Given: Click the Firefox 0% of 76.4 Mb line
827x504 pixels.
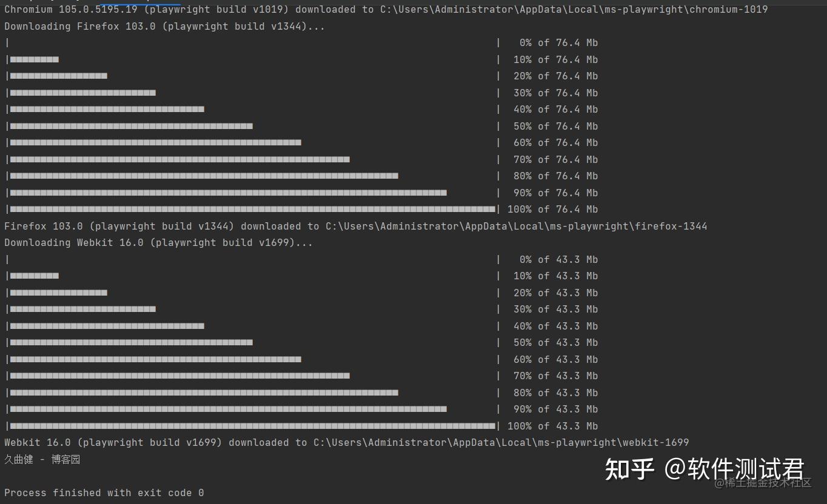Looking at the screenshot, I should point(301,43).
